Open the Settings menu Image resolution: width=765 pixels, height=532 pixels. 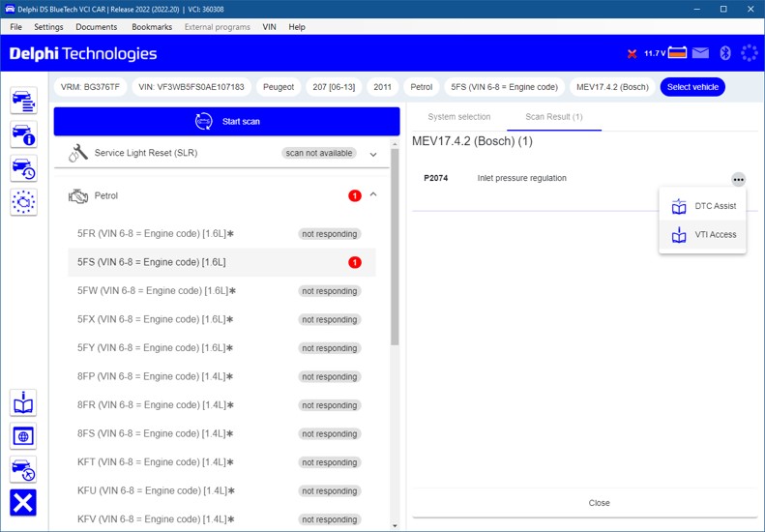coord(48,27)
